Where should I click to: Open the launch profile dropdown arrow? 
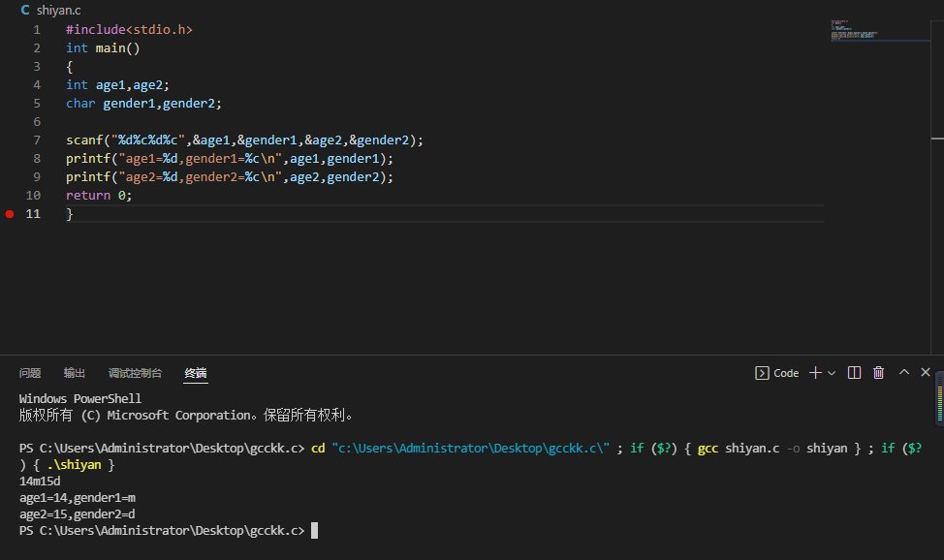832,373
